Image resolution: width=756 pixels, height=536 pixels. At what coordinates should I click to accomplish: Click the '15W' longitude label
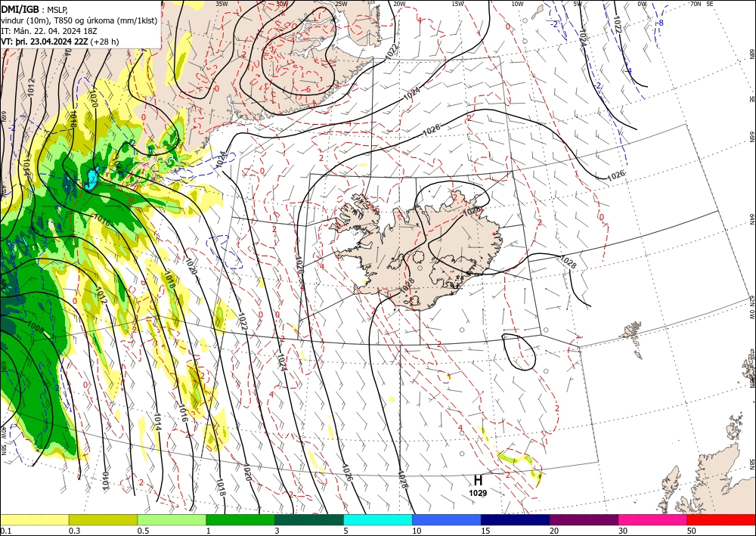[458, 4]
